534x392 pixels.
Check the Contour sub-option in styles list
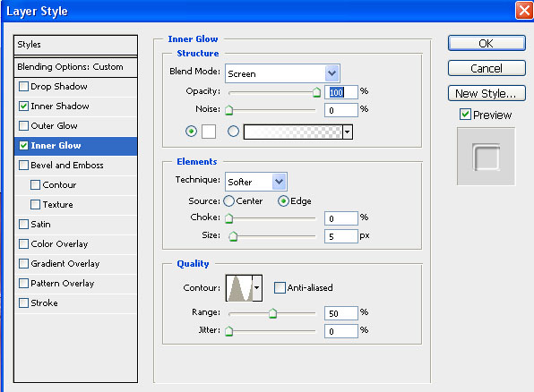click(x=35, y=185)
